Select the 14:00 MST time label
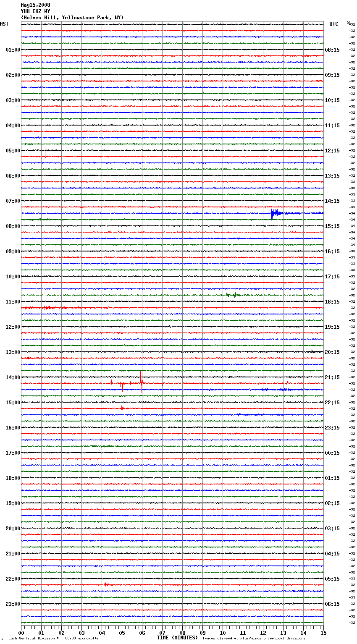357x644 pixels. click(x=13, y=377)
